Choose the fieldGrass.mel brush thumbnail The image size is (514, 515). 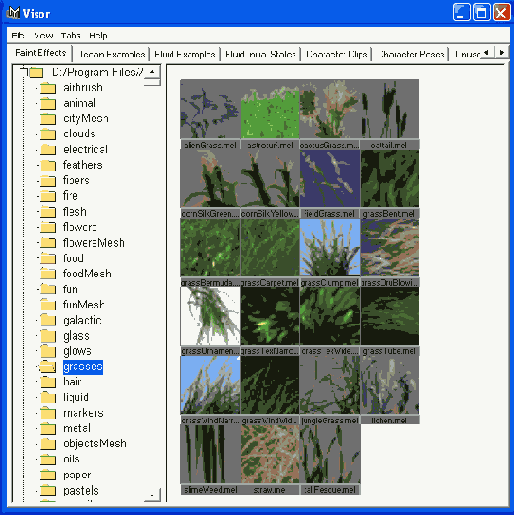330,178
